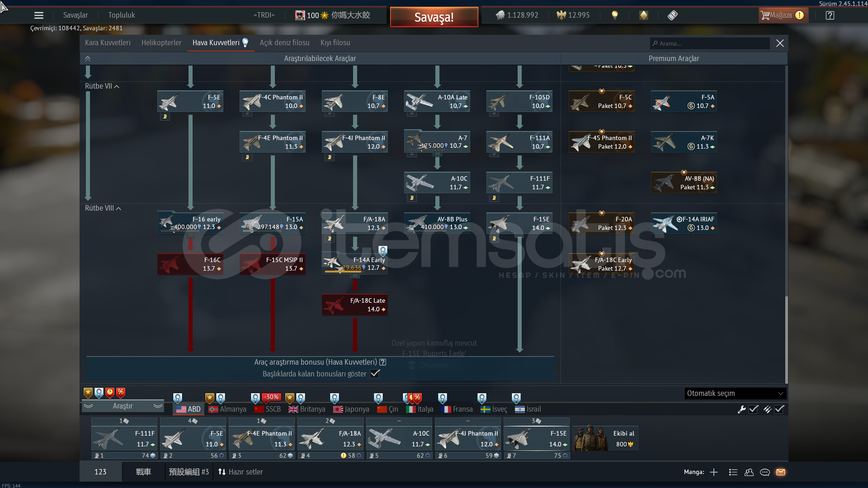Select F-111F crew slot 1
The width and height of the screenshot is (868, 488).
[124, 438]
